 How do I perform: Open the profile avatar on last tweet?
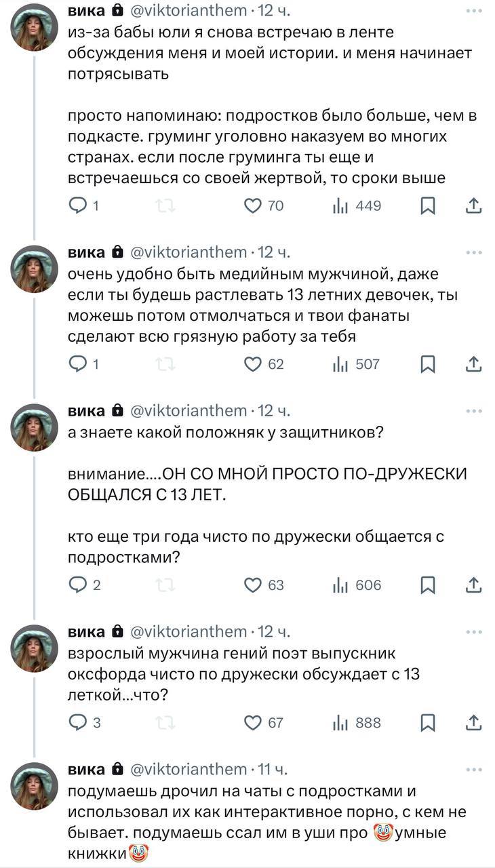pyautogui.click(x=34, y=785)
